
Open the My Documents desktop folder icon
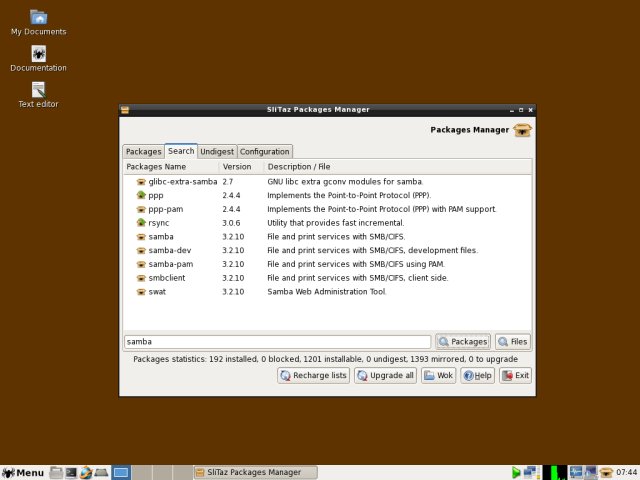38,18
